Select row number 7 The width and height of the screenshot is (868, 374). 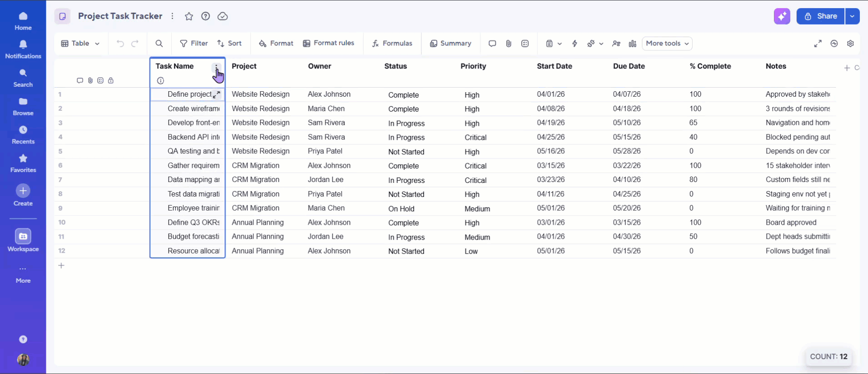click(x=60, y=180)
